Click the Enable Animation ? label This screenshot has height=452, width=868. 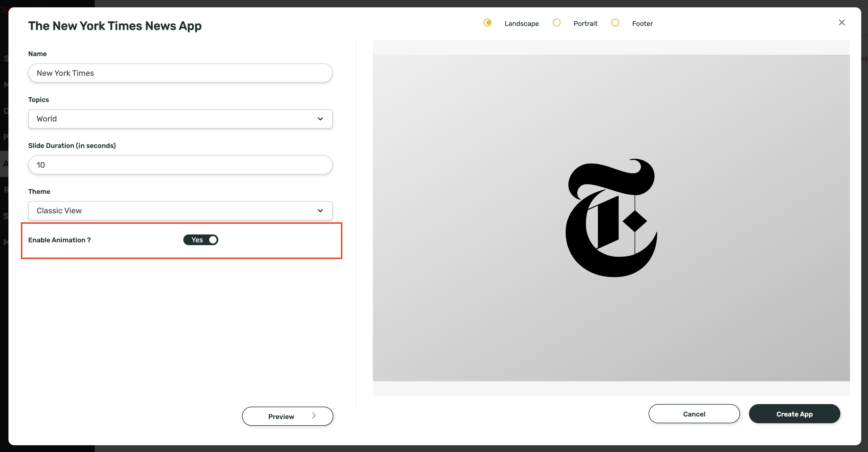59,240
